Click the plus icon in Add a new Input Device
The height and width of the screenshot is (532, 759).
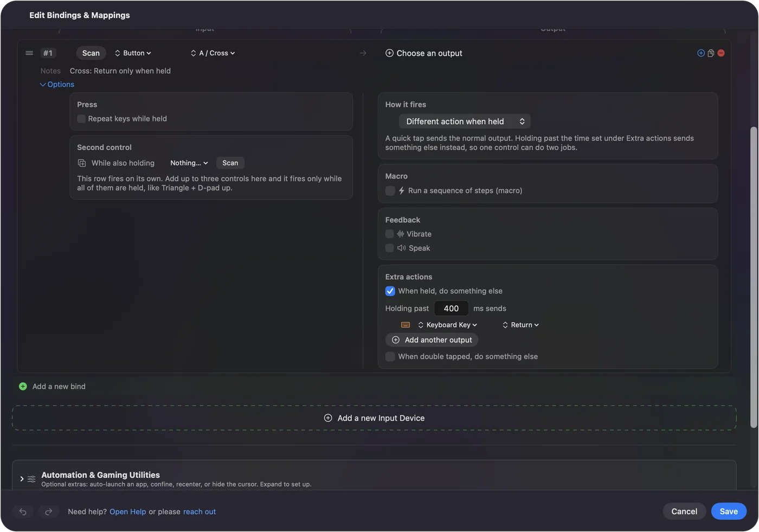328,418
